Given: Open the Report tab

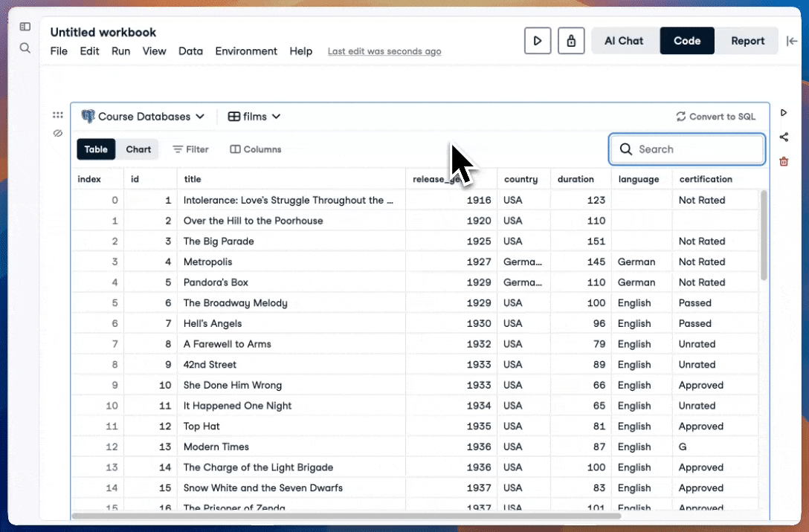Looking at the screenshot, I should pos(747,41).
